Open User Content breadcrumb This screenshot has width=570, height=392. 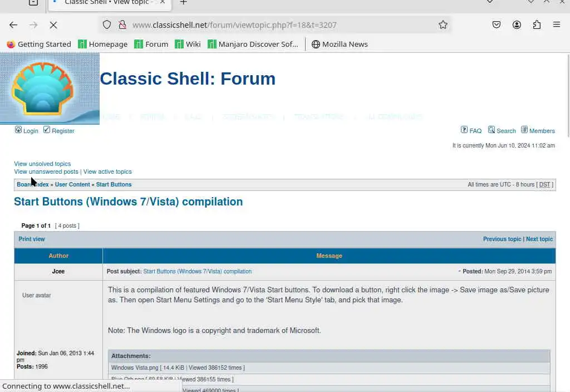click(x=72, y=184)
